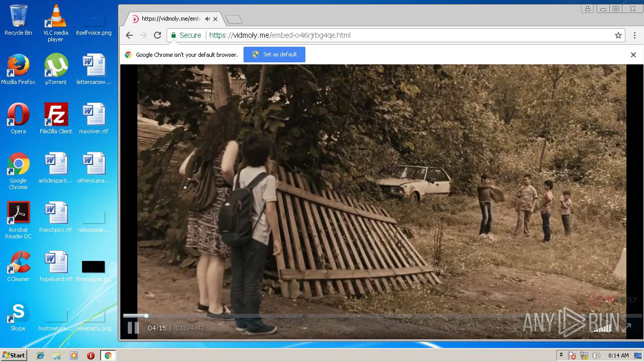The width and height of the screenshot is (644, 362).
Task: Open the maxriver.rtf document
Action: click(x=94, y=119)
